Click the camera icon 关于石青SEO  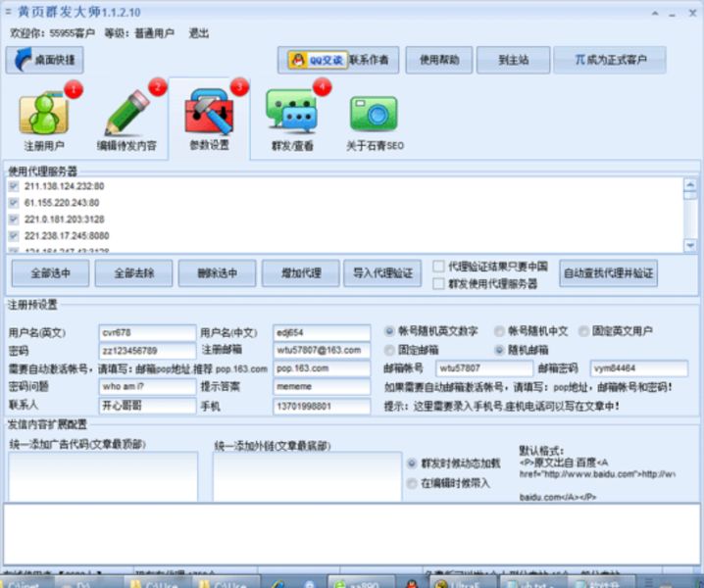(374, 114)
